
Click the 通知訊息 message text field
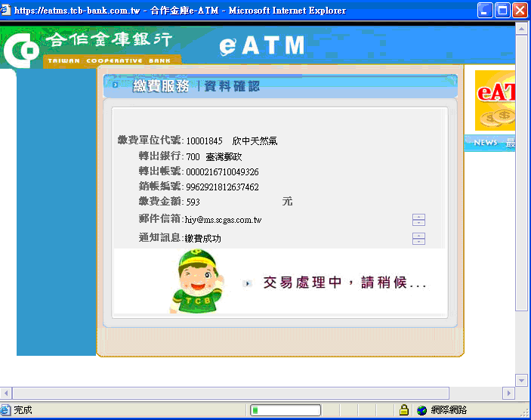(x=296, y=239)
